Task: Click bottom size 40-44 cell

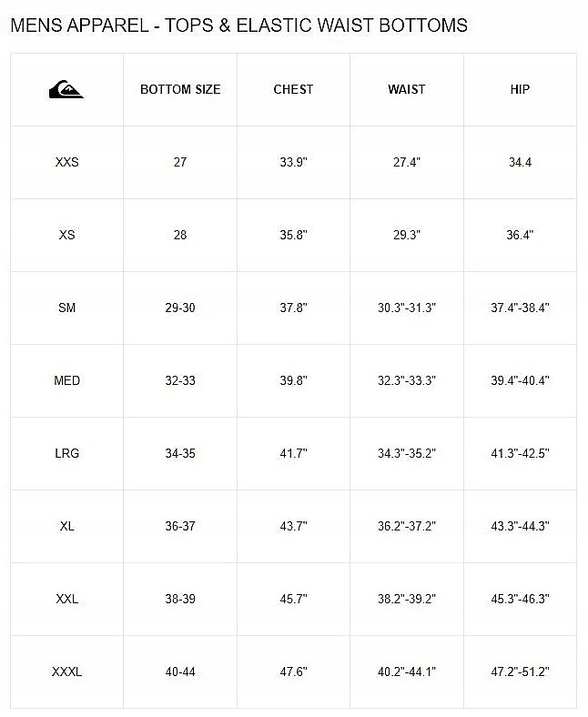Action: pos(180,672)
